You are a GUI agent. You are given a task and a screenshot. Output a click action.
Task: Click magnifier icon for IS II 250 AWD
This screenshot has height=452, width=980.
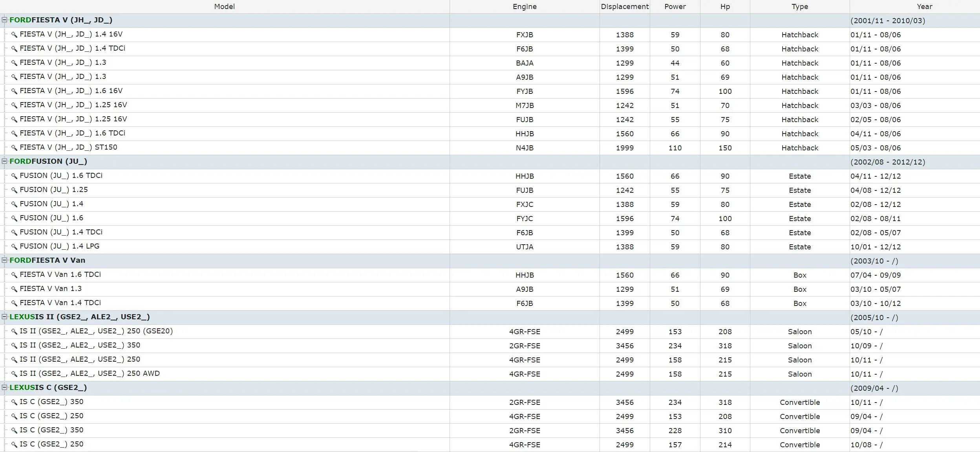coord(14,374)
